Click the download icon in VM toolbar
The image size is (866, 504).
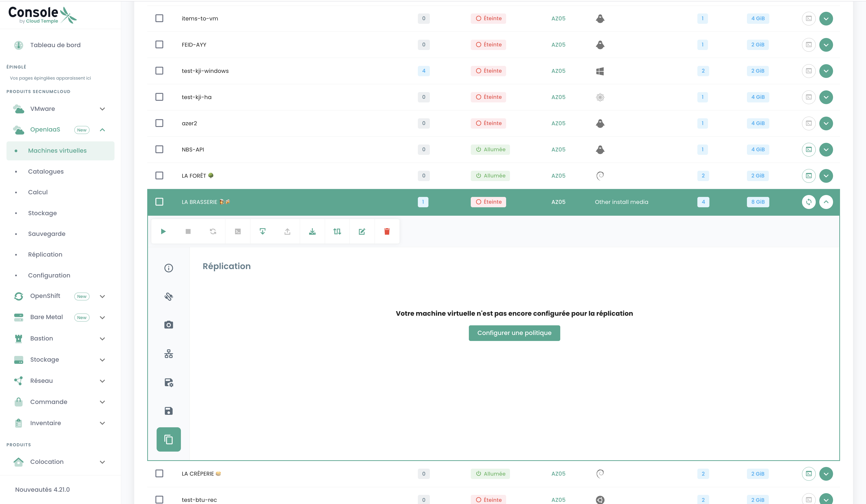(x=312, y=232)
